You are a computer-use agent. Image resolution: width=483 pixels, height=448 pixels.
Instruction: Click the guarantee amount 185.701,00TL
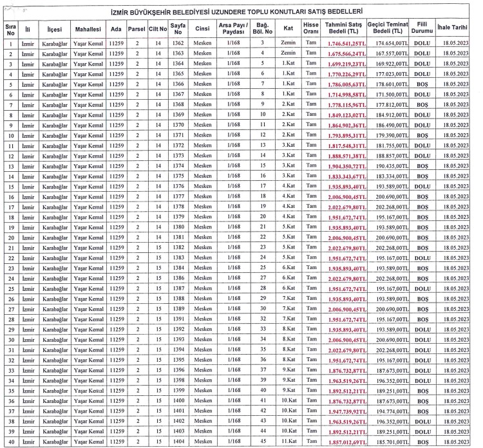pyautogui.click(x=392, y=442)
